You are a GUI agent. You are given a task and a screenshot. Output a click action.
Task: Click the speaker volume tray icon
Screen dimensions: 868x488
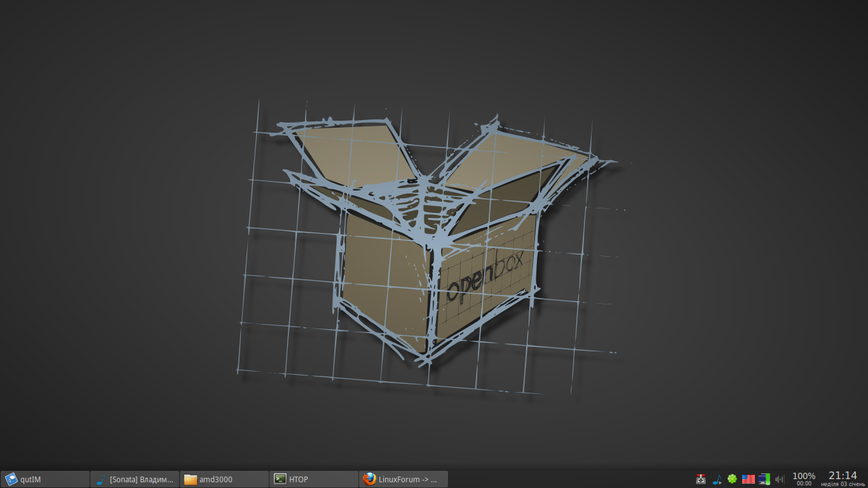point(780,479)
